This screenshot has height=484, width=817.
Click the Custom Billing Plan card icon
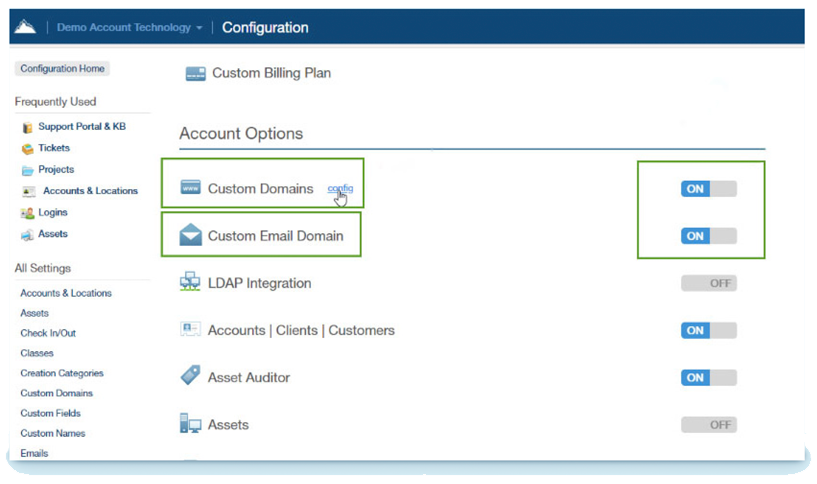pyautogui.click(x=196, y=73)
